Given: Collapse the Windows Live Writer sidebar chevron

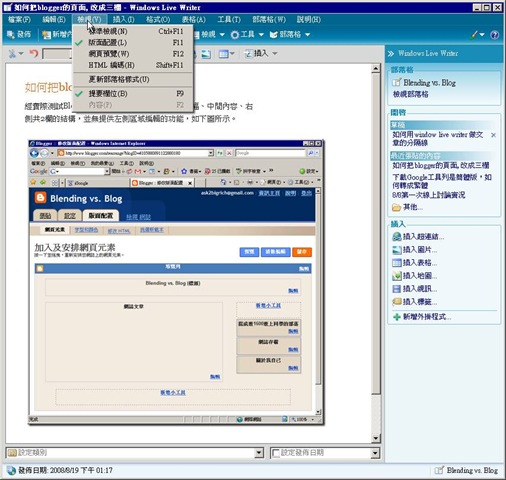Looking at the screenshot, I should pyautogui.click(x=391, y=53).
